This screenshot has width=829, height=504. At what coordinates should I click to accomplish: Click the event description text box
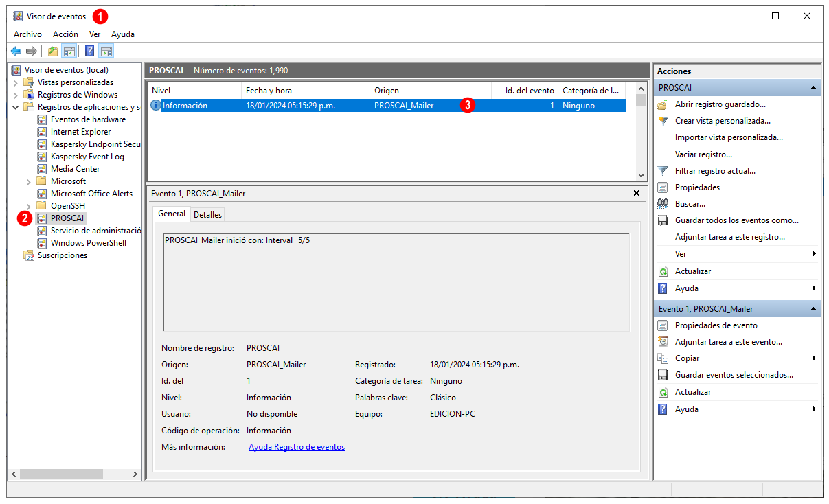396,282
